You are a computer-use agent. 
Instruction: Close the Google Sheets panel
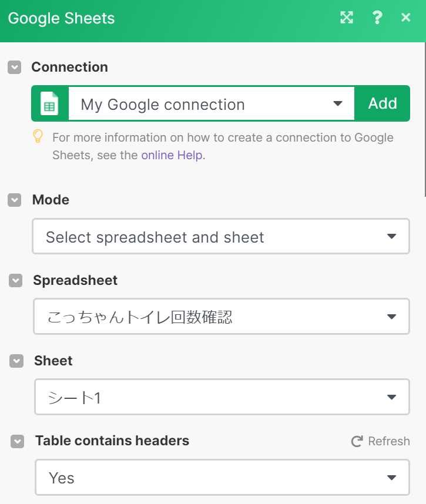[406, 18]
